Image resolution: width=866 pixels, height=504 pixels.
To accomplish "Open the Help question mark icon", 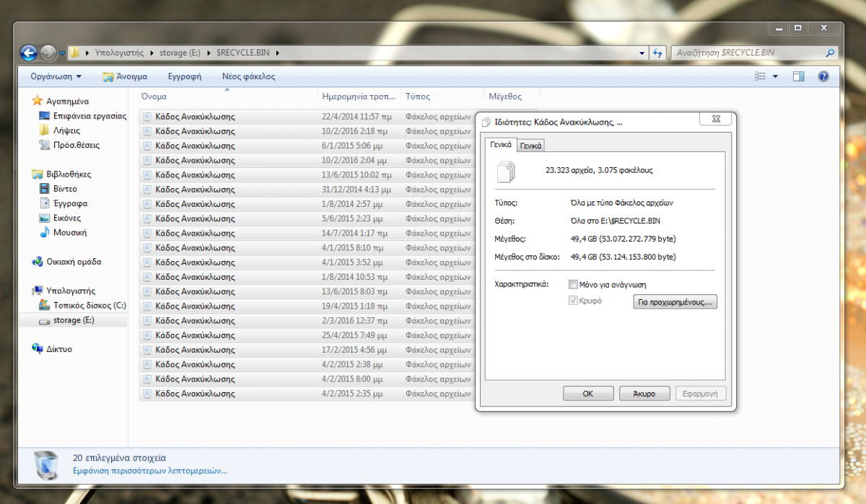I will tap(823, 76).
